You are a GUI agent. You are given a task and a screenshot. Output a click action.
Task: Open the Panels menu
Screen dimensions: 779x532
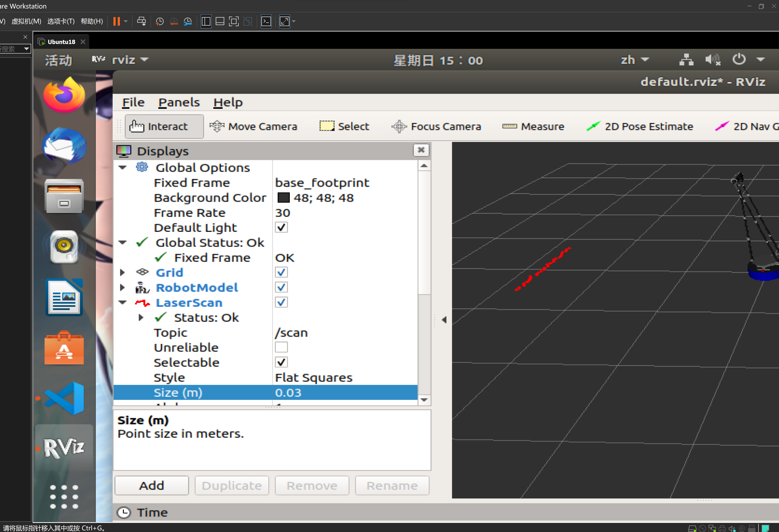click(179, 102)
